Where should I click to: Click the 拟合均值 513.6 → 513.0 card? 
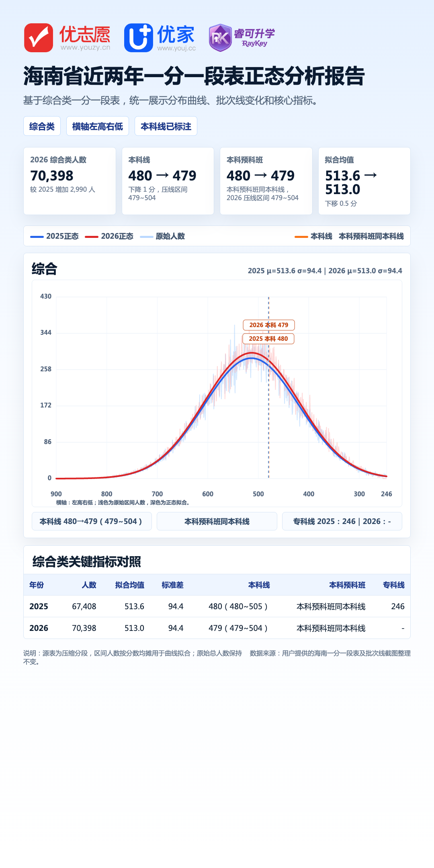(364, 181)
